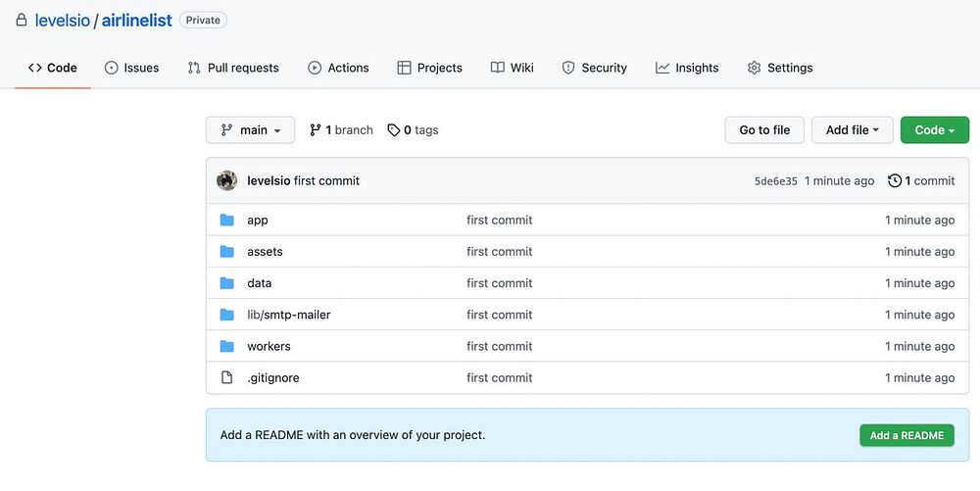This screenshot has width=980, height=491.
Task: Open the first commit message in header row
Action: [327, 180]
